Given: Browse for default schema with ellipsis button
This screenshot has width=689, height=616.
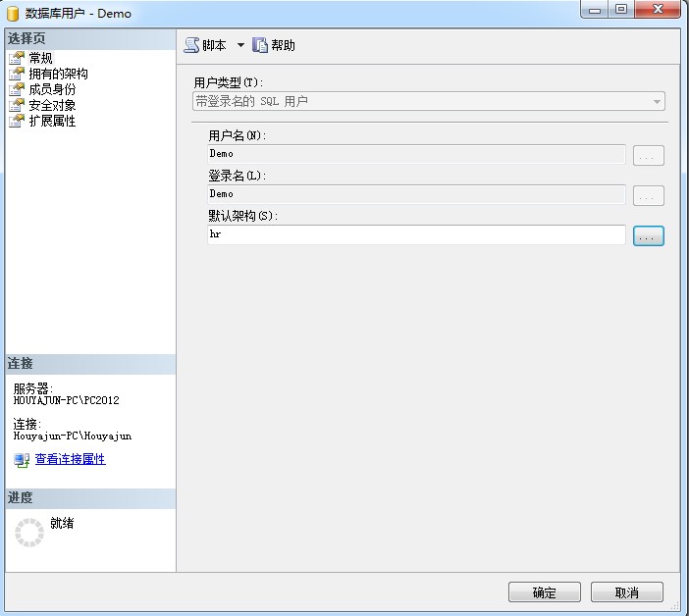Looking at the screenshot, I should (649, 235).
